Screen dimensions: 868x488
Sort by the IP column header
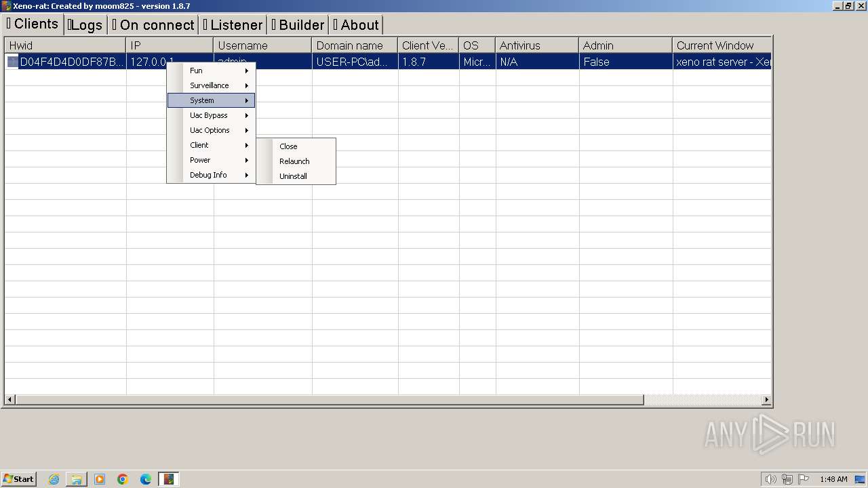[x=170, y=45]
